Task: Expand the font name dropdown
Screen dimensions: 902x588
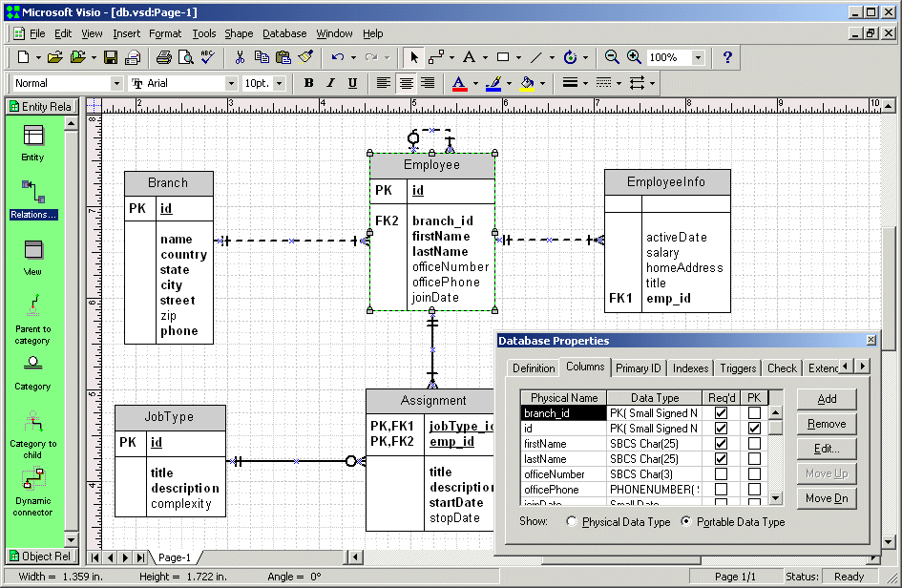Action: [x=230, y=83]
